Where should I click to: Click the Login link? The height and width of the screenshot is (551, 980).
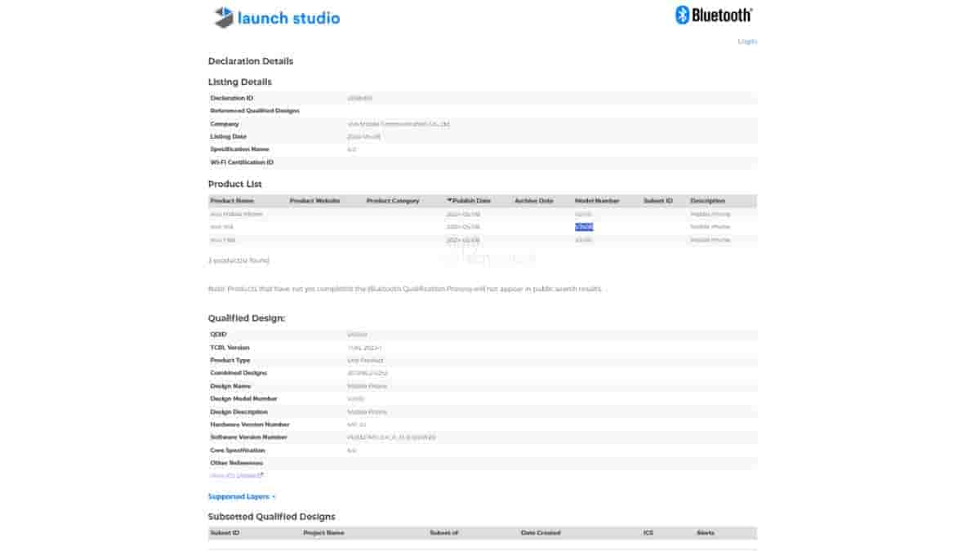(746, 42)
